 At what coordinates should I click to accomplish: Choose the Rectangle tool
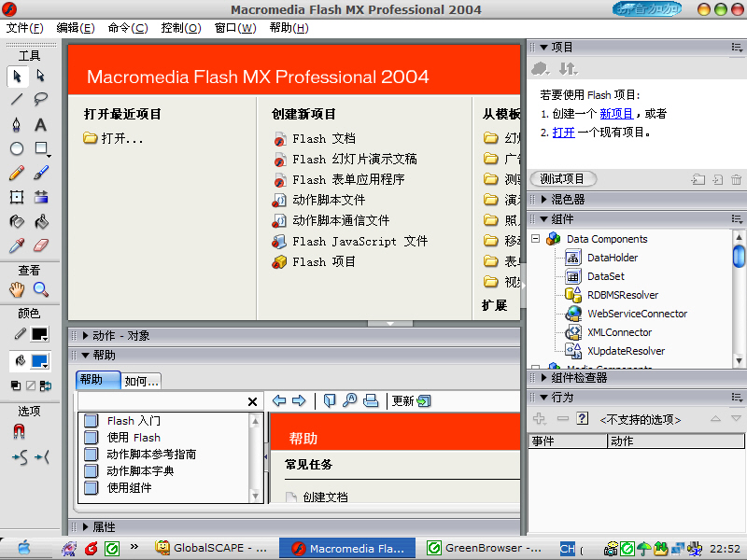click(41, 148)
